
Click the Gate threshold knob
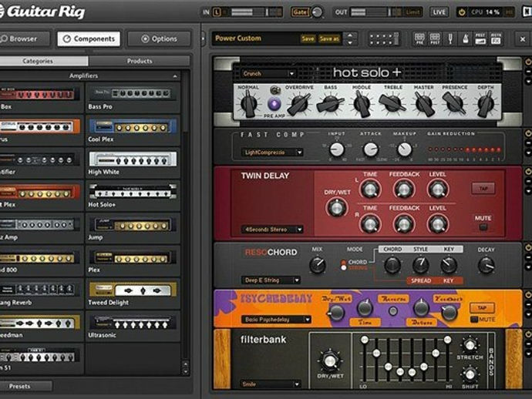[x=317, y=12]
